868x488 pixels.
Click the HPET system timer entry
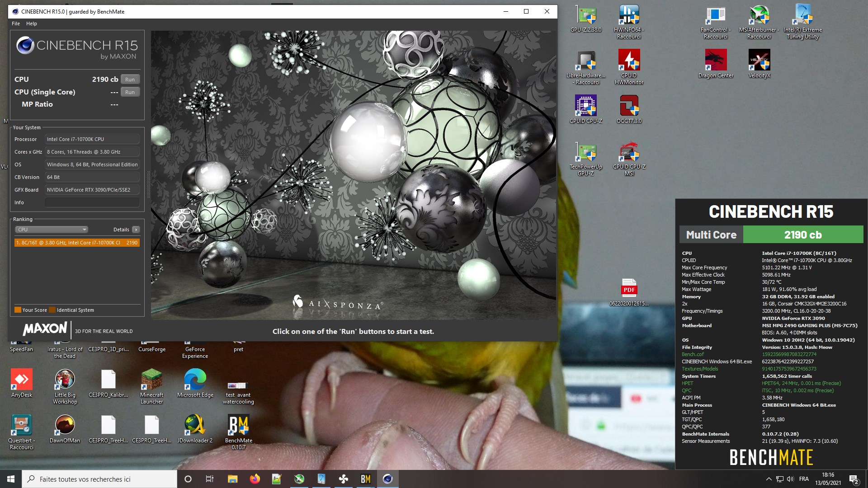click(687, 384)
